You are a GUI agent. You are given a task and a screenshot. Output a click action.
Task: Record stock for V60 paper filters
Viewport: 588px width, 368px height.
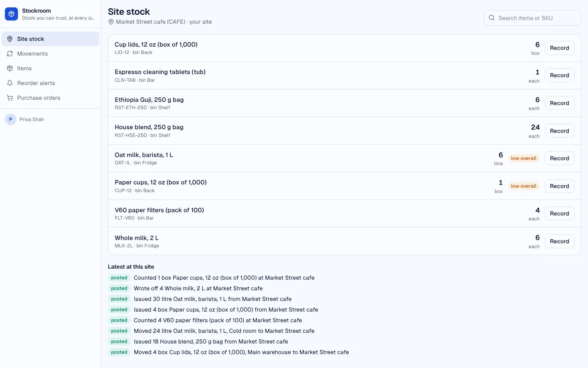tap(559, 213)
